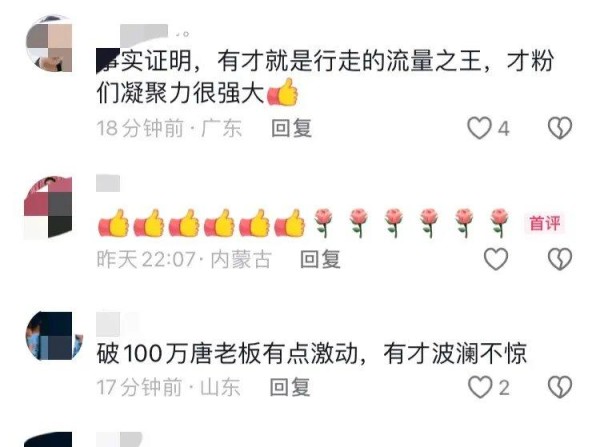Open blurred username above thumbs-up emoji comment

coord(108,183)
